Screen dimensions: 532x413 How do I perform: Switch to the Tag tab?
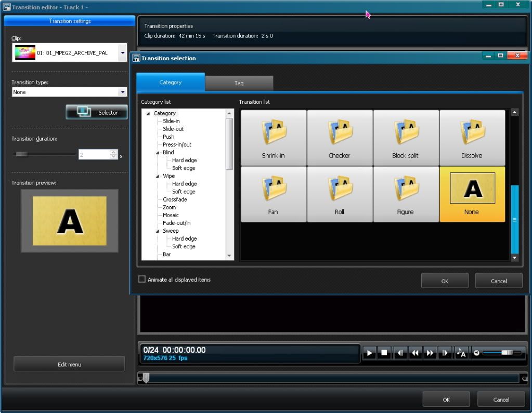click(239, 83)
